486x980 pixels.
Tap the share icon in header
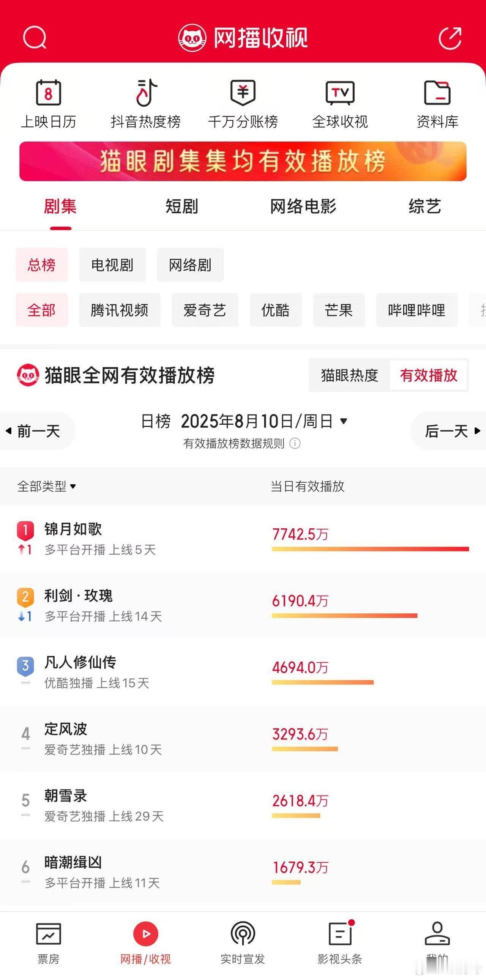450,37
